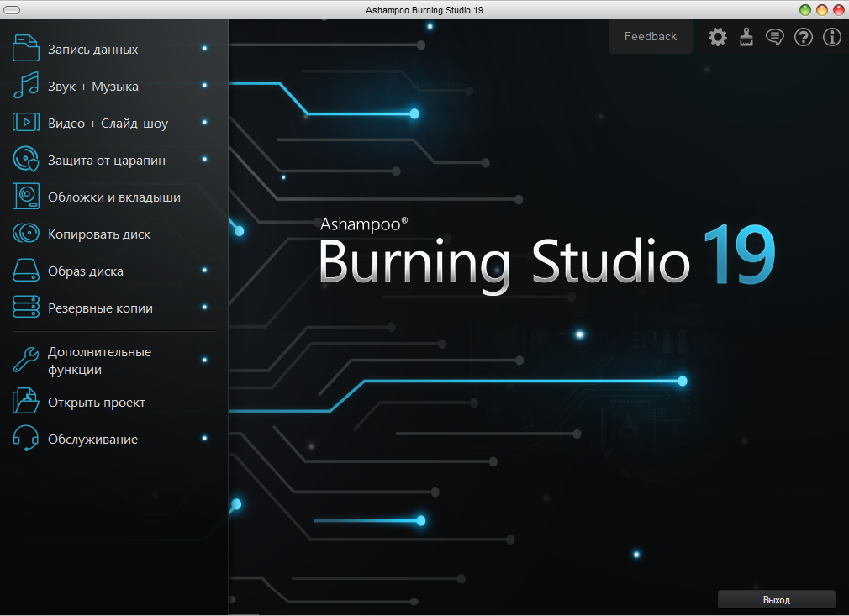
Task: Expand submenu dot next to Обслуживание
Action: tap(204, 438)
